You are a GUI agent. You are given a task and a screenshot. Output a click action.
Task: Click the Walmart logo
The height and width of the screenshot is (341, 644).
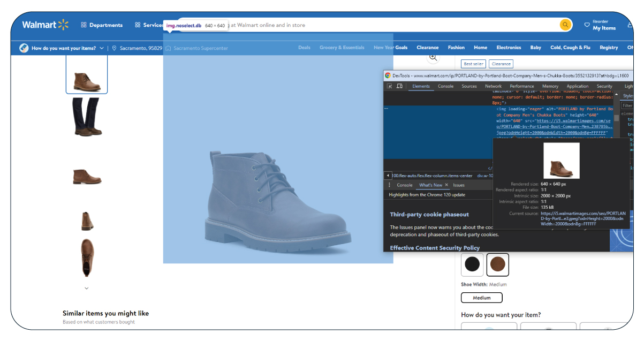[45, 25]
